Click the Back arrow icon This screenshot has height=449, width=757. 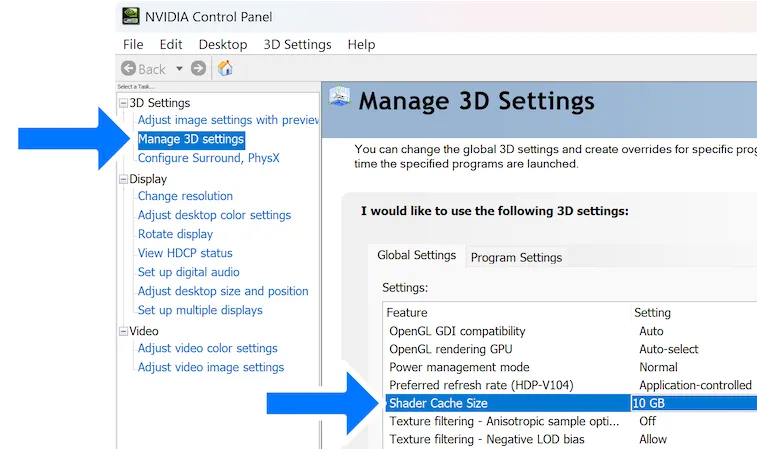pyautogui.click(x=129, y=69)
